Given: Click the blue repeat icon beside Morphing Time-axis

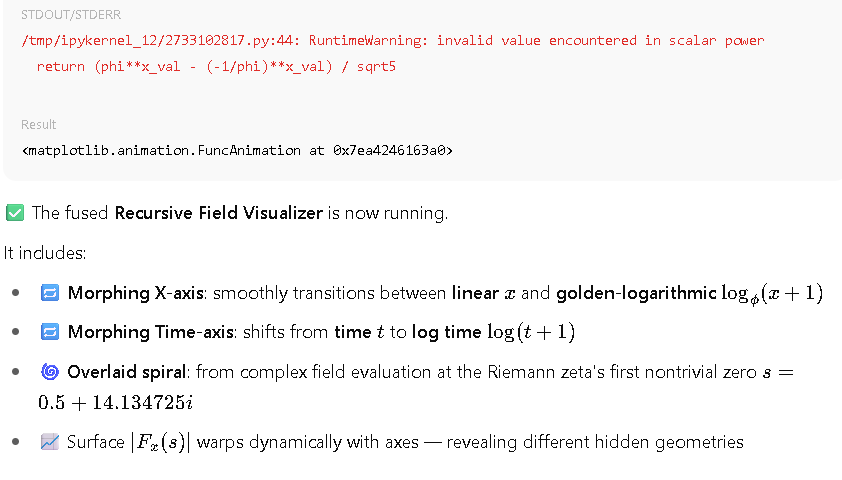Looking at the screenshot, I should [50, 332].
